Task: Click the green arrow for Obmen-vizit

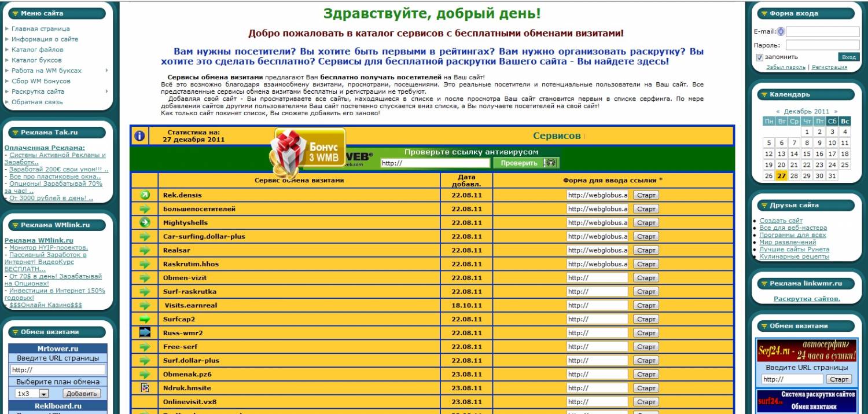Action: pyautogui.click(x=145, y=278)
